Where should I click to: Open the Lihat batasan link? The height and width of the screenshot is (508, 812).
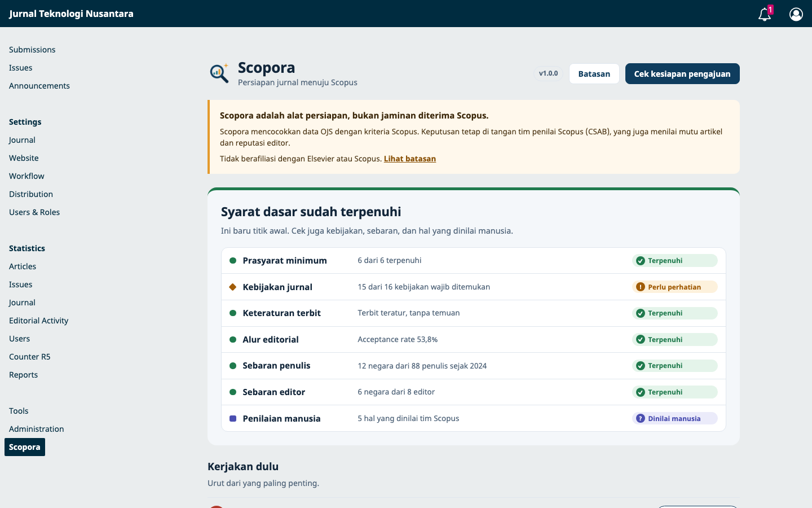point(410,159)
